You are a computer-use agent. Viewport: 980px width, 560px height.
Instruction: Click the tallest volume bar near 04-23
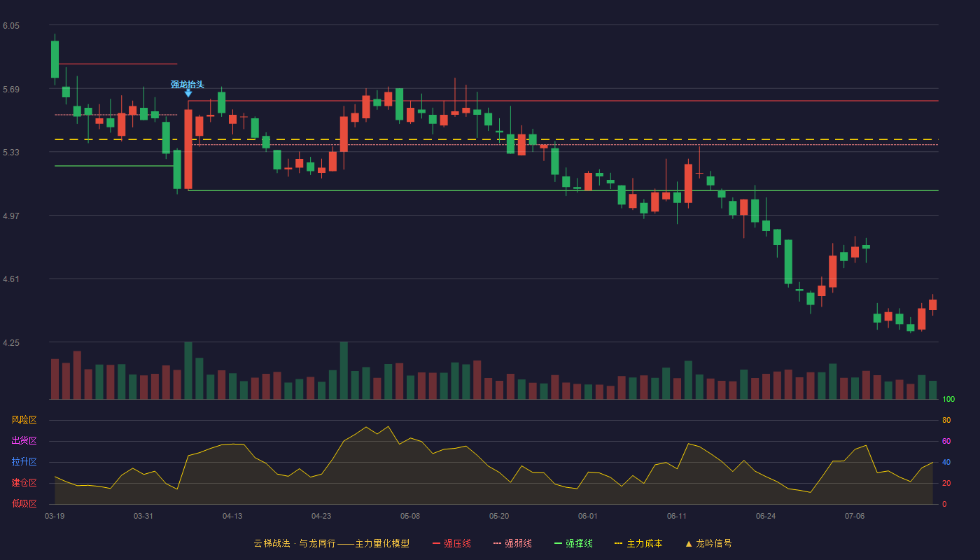pyautogui.click(x=344, y=370)
